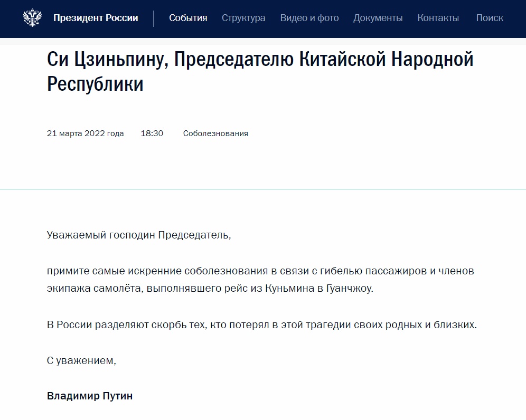Click the horizontal divider below the article date
The height and width of the screenshot is (420, 526).
[263, 189]
